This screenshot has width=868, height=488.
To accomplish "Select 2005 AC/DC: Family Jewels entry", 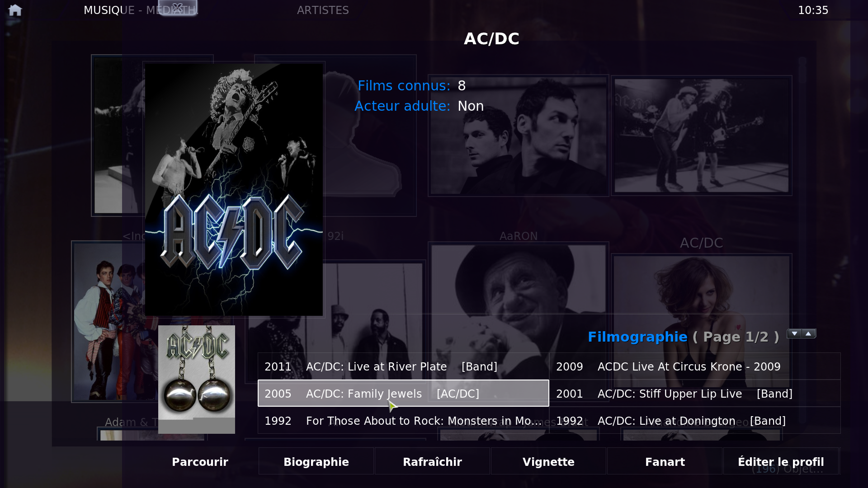I will pos(403,393).
